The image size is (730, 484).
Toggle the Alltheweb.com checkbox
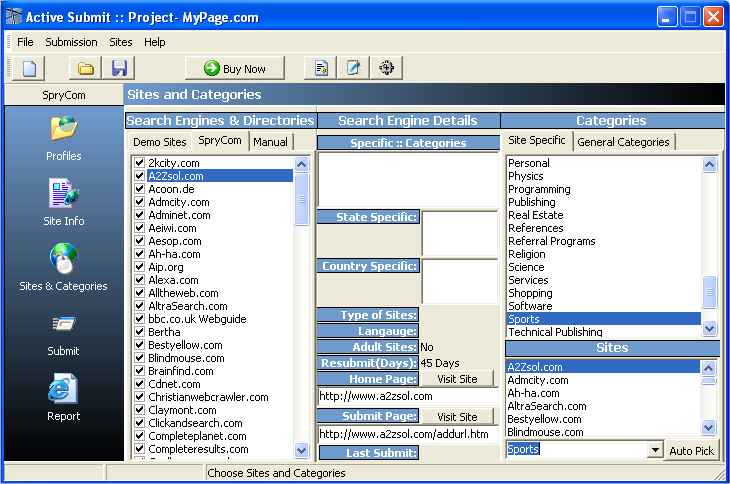(x=139, y=293)
